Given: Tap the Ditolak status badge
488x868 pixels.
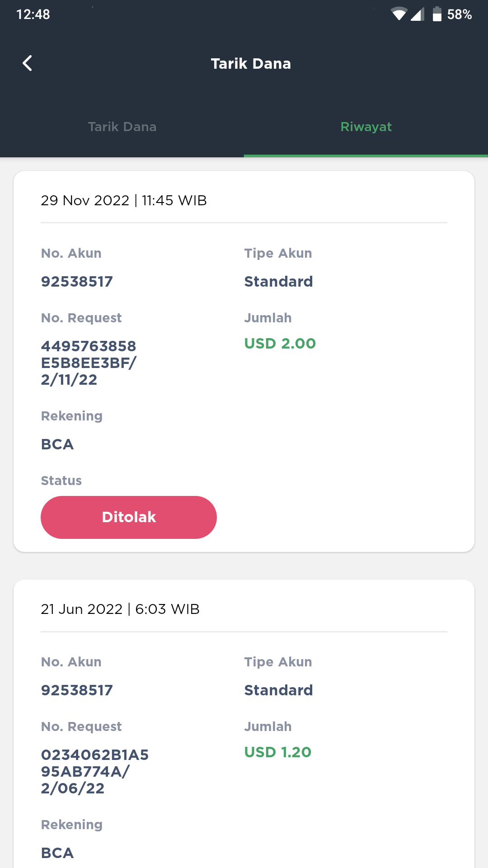Looking at the screenshot, I should pyautogui.click(x=129, y=517).
